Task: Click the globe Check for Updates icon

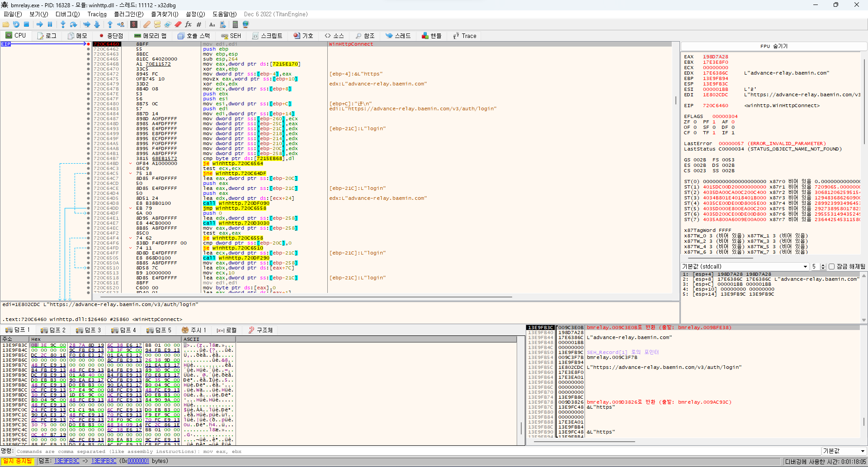Action: click(x=246, y=24)
